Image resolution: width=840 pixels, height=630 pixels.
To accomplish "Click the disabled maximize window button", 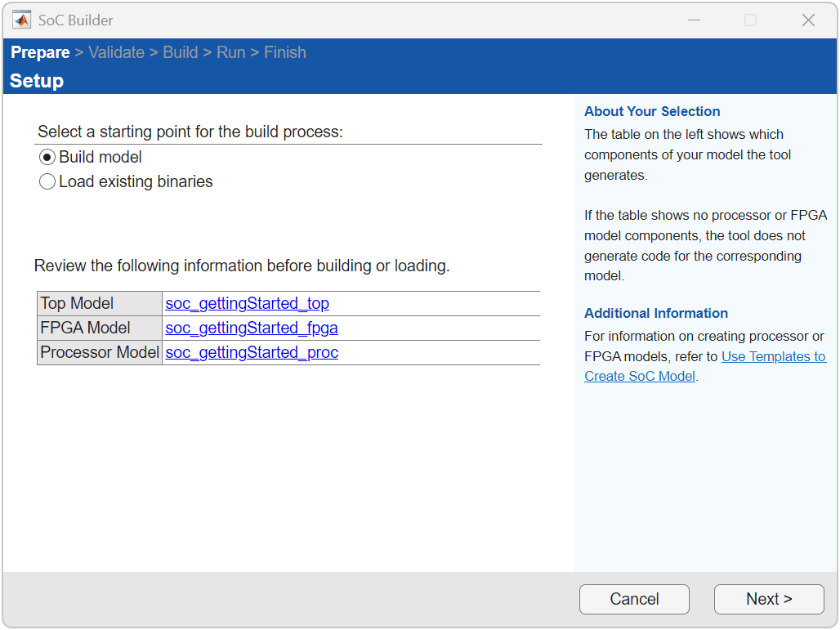I will [x=750, y=20].
